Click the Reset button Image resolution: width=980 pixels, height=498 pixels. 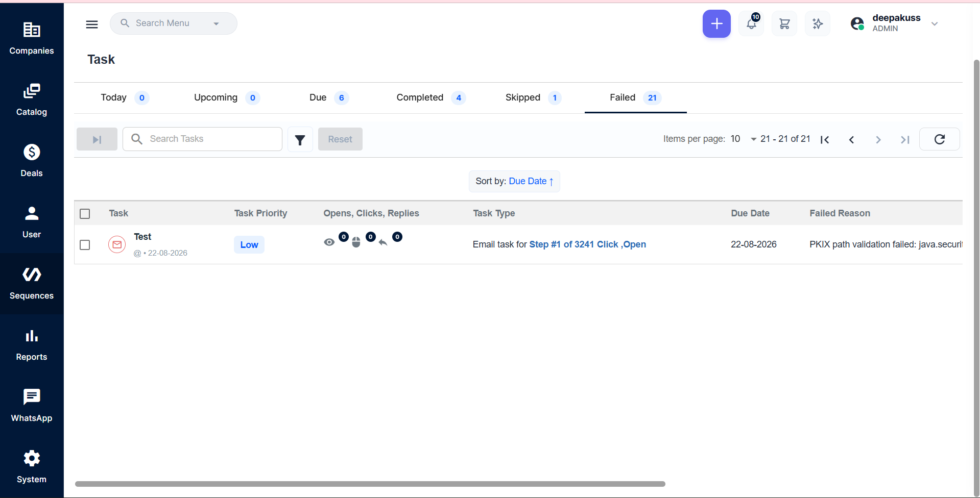340,139
